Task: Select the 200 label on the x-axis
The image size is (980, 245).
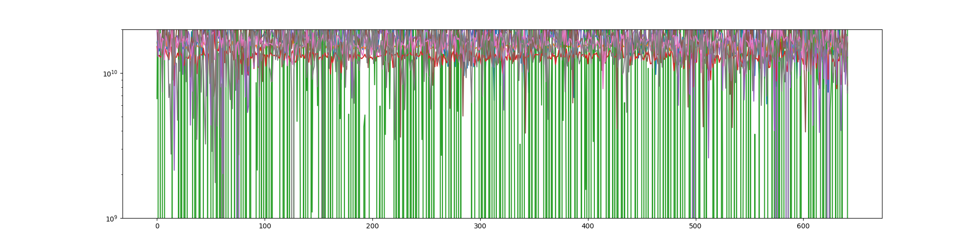Action: pyautogui.click(x=372, y=226)
